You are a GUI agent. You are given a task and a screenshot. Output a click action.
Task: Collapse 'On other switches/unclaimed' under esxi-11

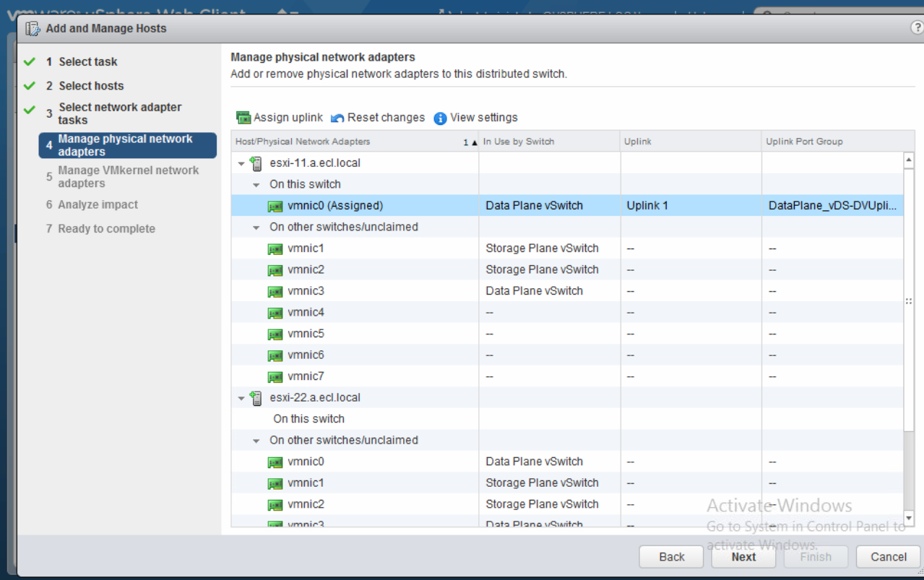pos(256,228)
